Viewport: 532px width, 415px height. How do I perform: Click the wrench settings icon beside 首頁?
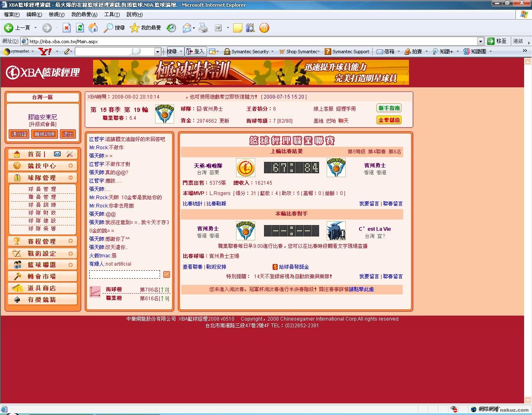(69, 154)
